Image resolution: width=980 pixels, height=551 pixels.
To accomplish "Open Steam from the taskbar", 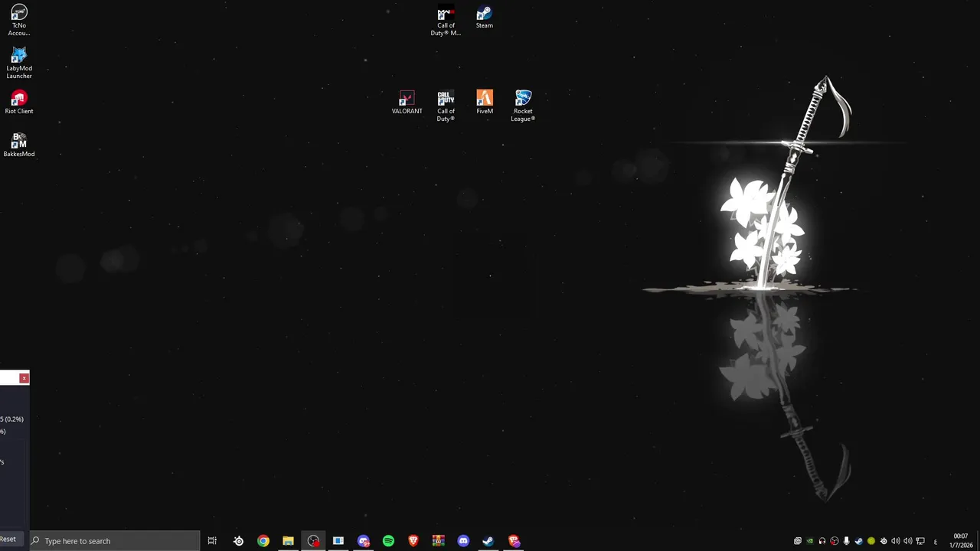I will 488,541.
